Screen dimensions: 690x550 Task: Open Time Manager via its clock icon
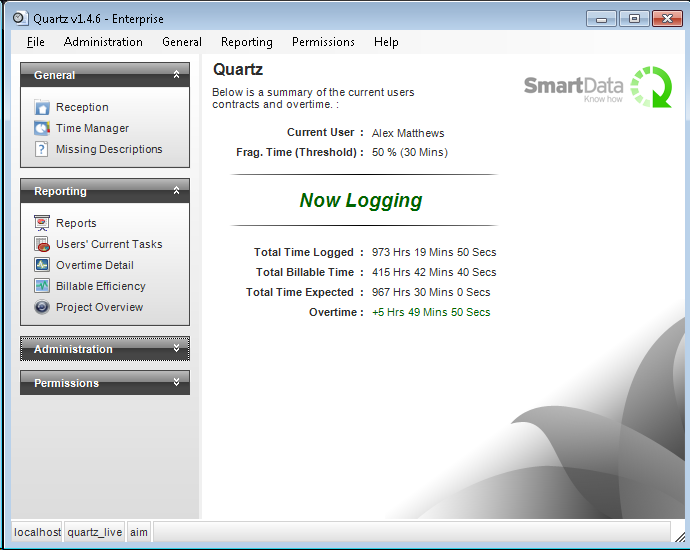pyautogui.click(x=42, y=128)
